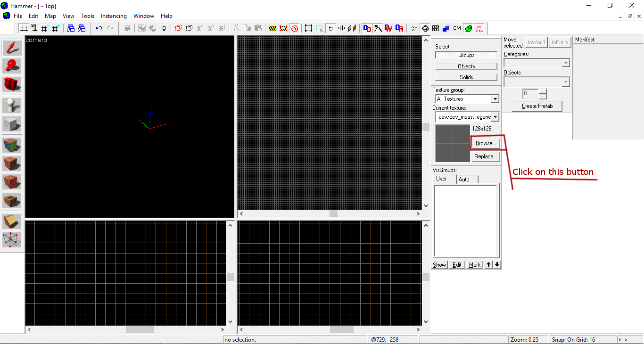
Task: Open the File menu
Action: click(x=18, y=16)
